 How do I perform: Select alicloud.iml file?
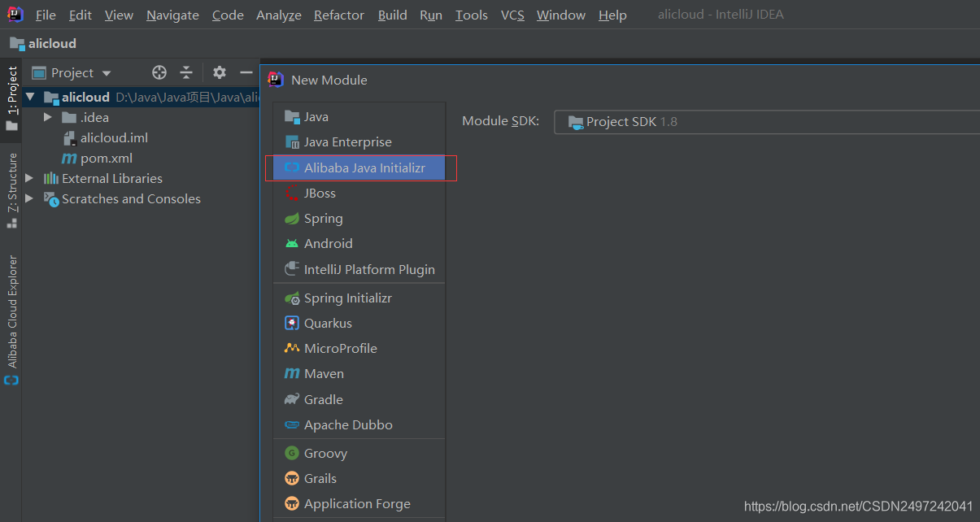pos(106,137)
